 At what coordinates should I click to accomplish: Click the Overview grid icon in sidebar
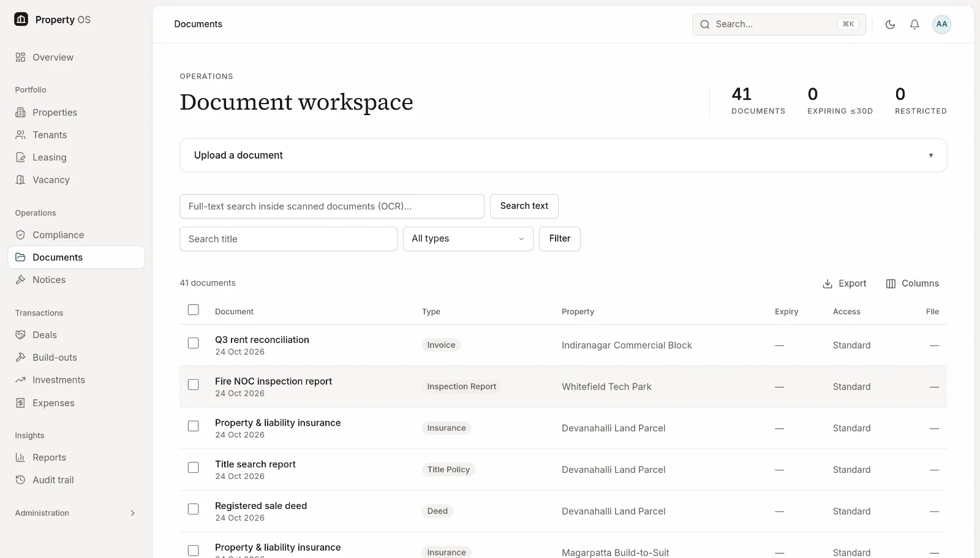[x=20, y=57]
